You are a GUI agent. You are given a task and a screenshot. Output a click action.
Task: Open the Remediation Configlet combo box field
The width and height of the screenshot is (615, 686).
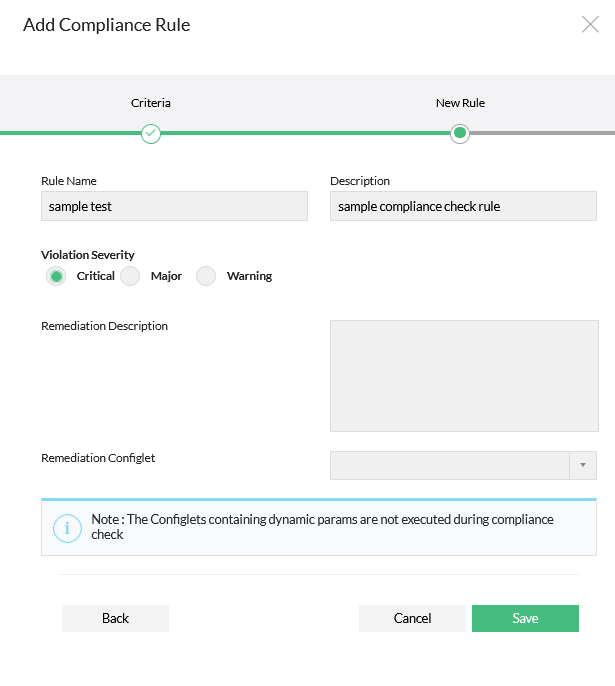pyautogui.click(x=450, y=466)
